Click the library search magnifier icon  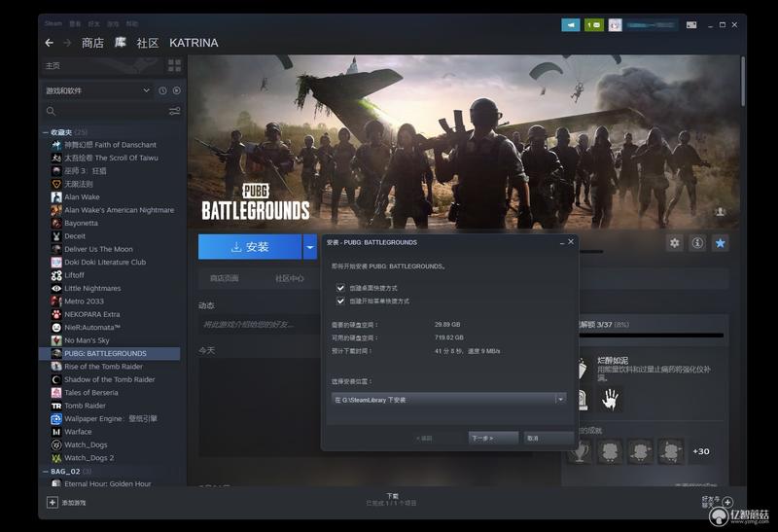click(51, 111)
